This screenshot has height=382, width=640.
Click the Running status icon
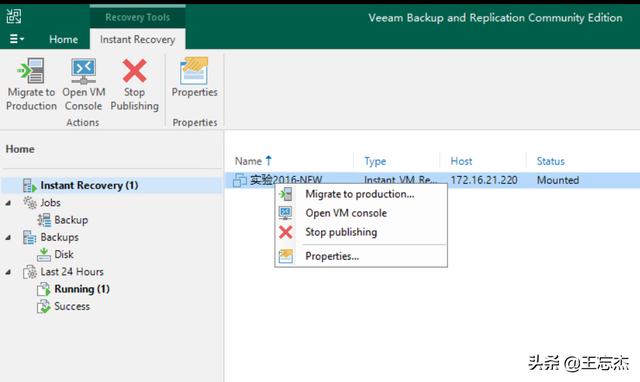[x=44, y=289]
